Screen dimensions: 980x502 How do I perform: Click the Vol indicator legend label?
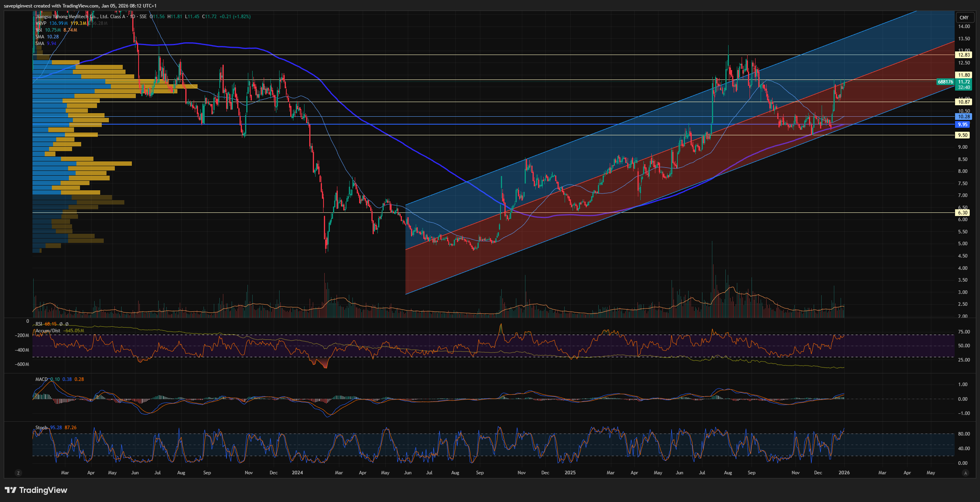pyautogui.click(x=39, y=30)
